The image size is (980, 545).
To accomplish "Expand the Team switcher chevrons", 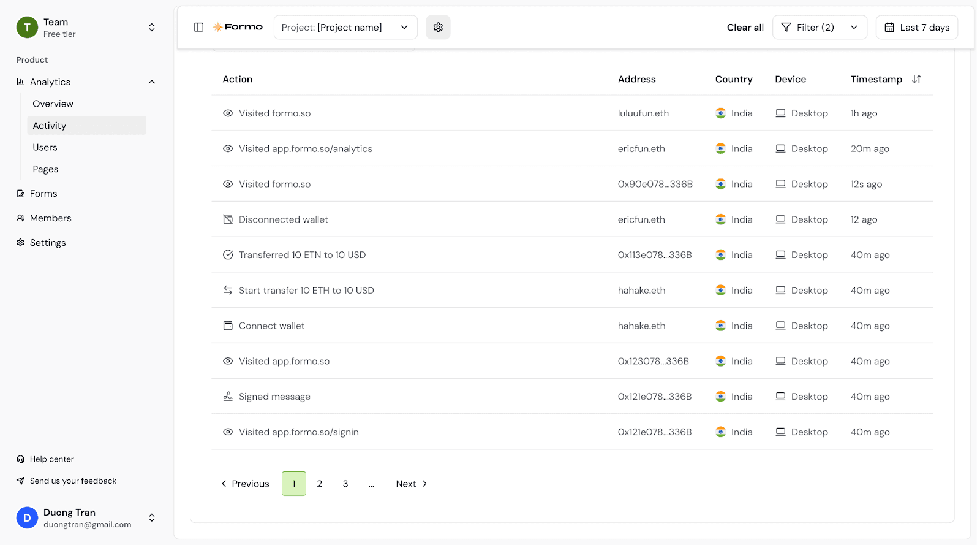I will click(152, 27).
